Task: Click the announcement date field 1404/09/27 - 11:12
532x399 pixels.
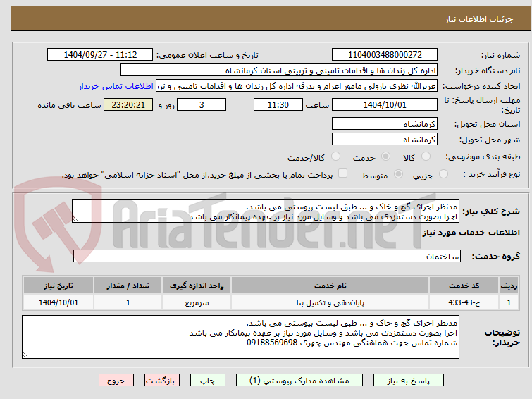Action: (x=100, y=55)
